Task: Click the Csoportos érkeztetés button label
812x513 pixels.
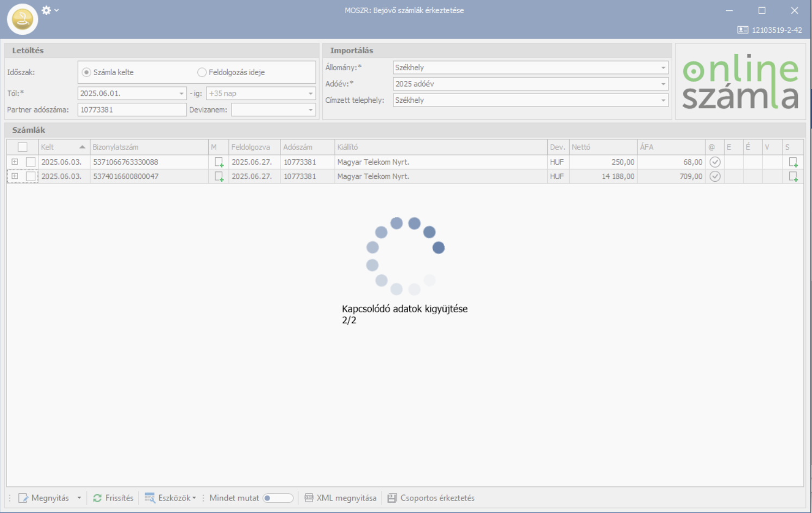Action: coord(437,498)
